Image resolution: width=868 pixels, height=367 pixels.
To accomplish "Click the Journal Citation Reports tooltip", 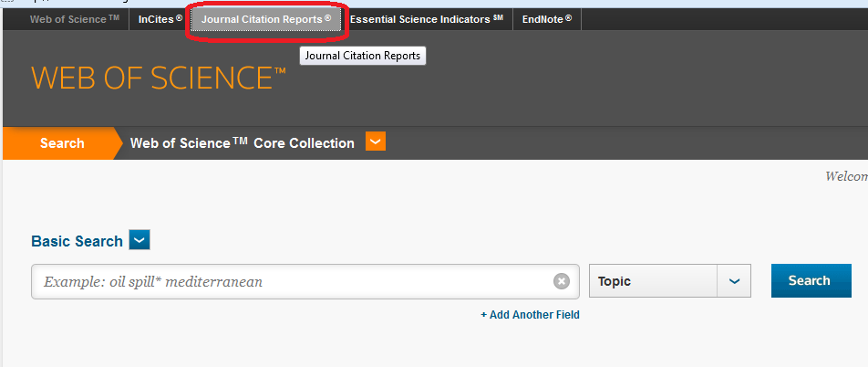I will click(x=363, y=56).
